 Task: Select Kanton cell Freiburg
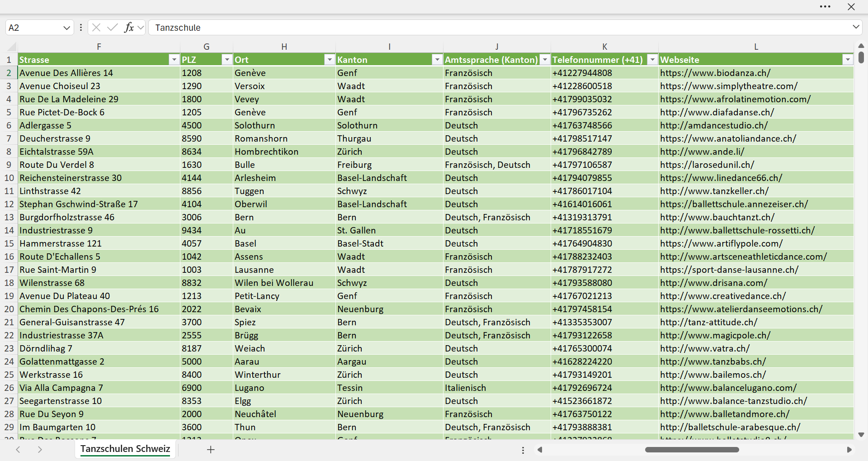[389, 165]
